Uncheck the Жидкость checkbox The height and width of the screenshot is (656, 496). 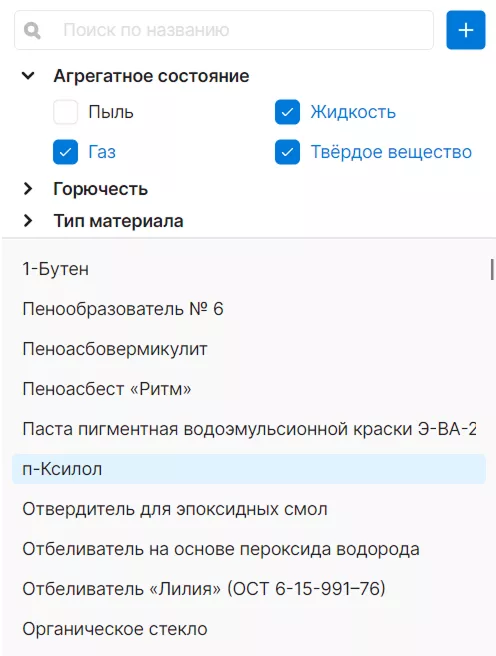[287, 112]
